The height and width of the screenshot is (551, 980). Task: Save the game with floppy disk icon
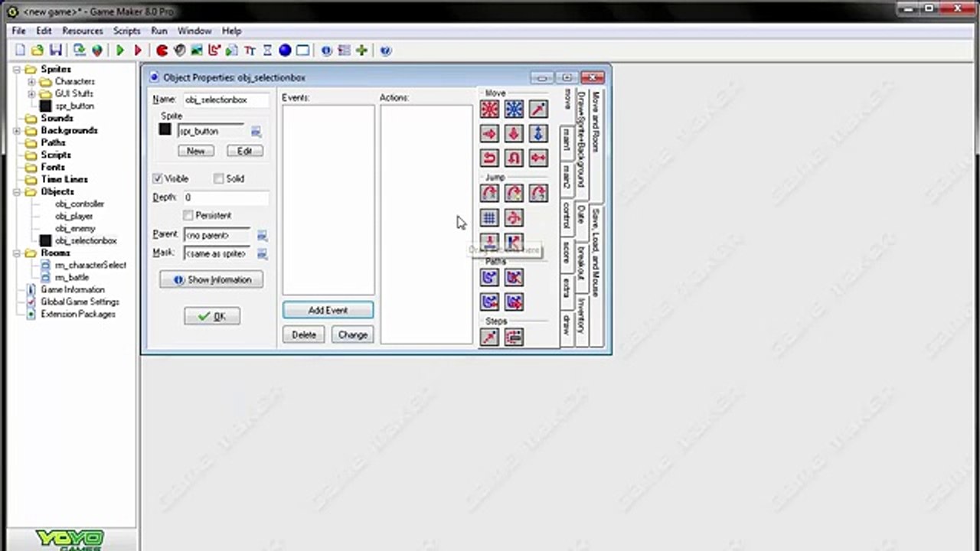[55, 51]
